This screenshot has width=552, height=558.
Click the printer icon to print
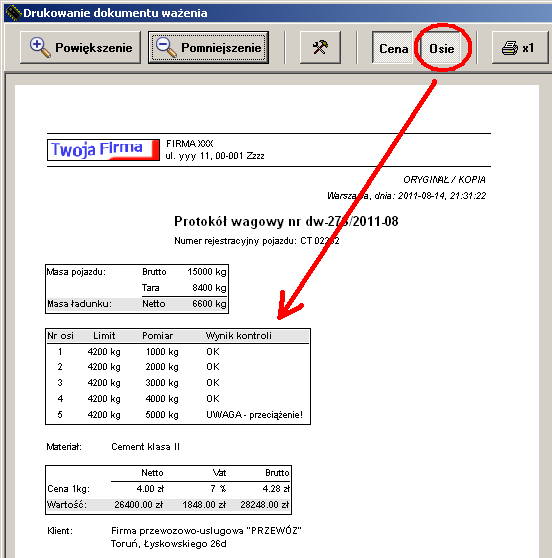pyautogui.click(x=510, y=48)
